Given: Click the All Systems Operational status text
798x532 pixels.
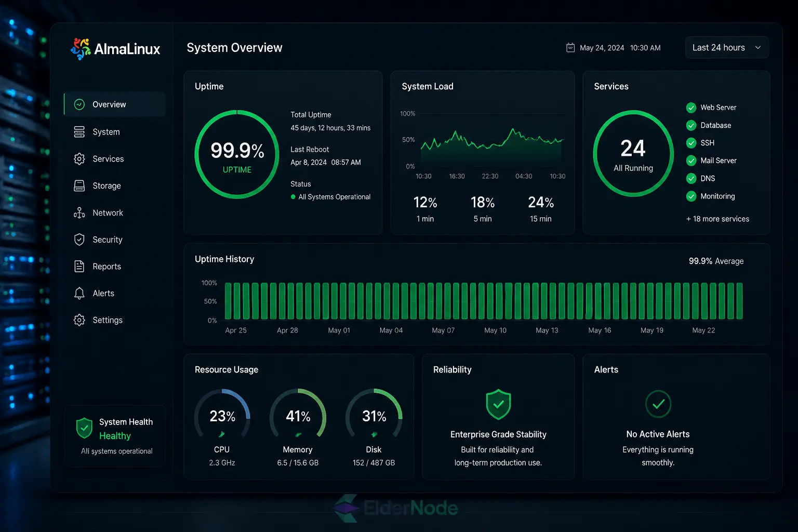Looking at the screenshot, I should pyautogui.click(x=334, y=197).
